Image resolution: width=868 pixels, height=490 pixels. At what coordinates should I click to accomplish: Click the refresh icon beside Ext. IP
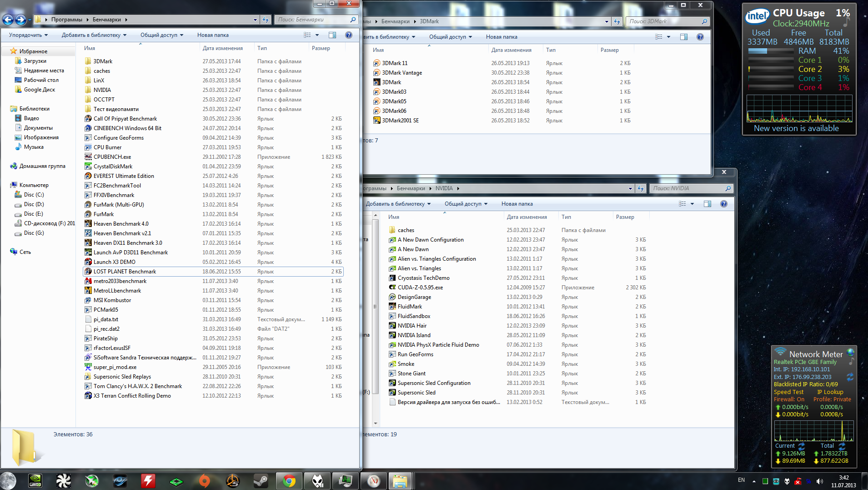tap(850, 377)
